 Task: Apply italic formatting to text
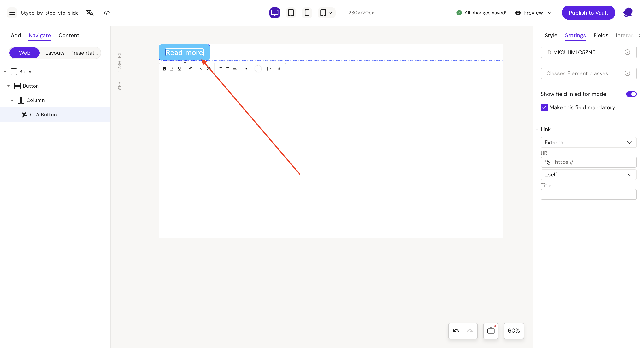(x=172, y=69)
